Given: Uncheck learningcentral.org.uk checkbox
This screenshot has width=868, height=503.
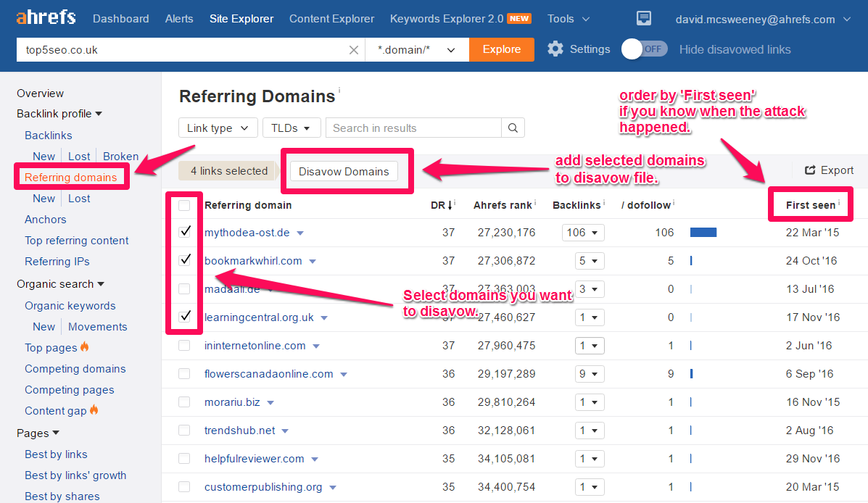Looking at the screenshot, I should click(x=184, y=317).
